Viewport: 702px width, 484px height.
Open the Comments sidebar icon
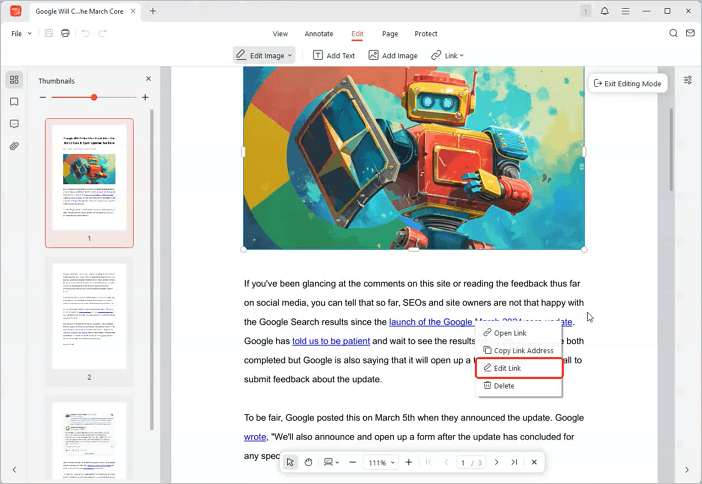(x=14, y=124)
